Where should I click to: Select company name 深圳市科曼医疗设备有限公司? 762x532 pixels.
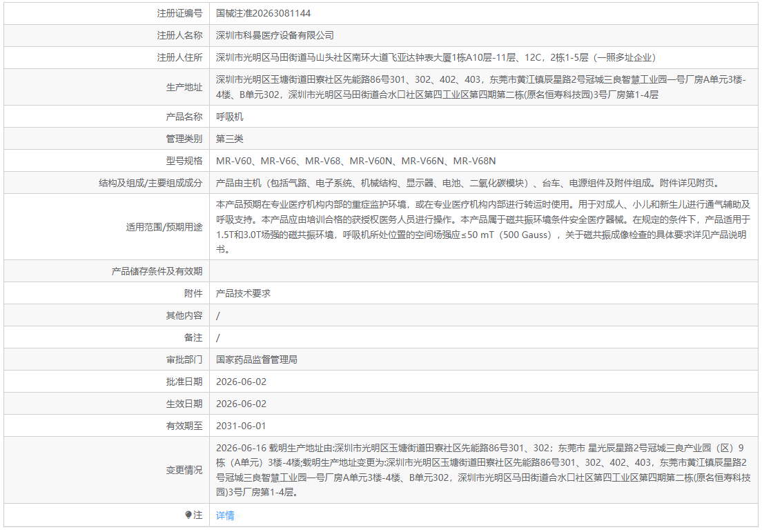[275, 35]
